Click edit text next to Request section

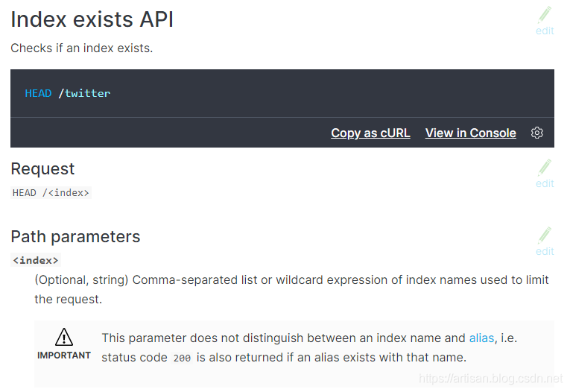545,183
